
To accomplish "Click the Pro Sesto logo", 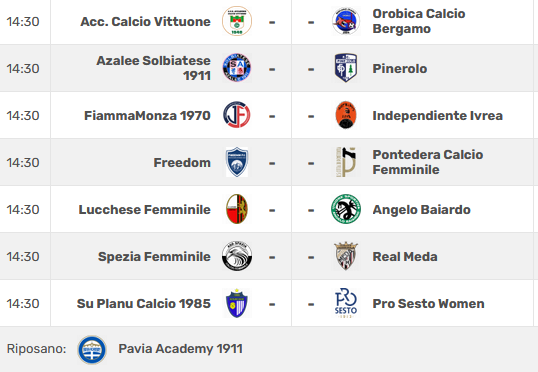I will point(346,303).
